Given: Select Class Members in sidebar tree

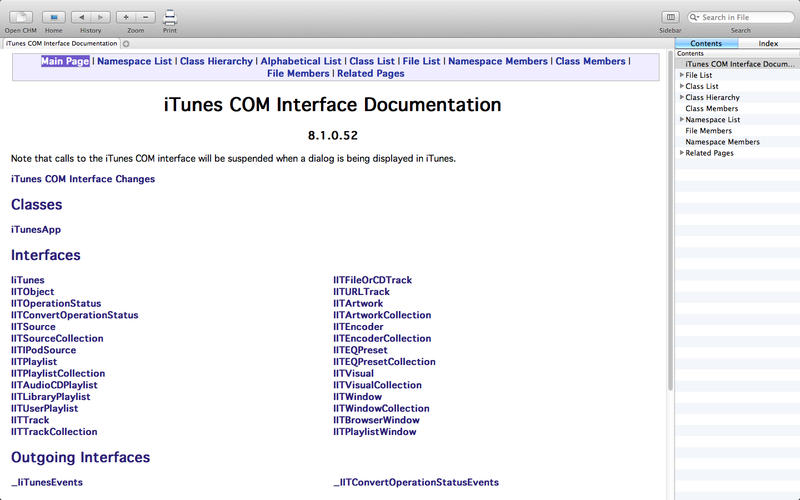Looking at the screenshot, I should [x=711, y=109].
